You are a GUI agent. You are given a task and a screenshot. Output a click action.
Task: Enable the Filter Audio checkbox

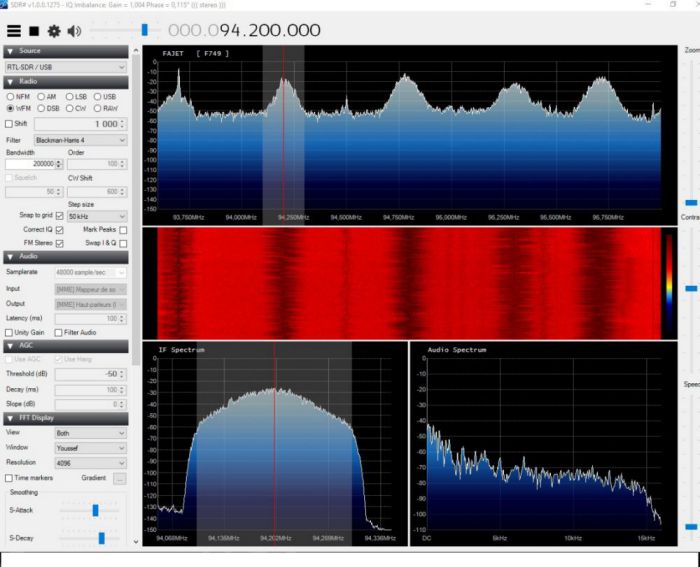coord(58,333)
